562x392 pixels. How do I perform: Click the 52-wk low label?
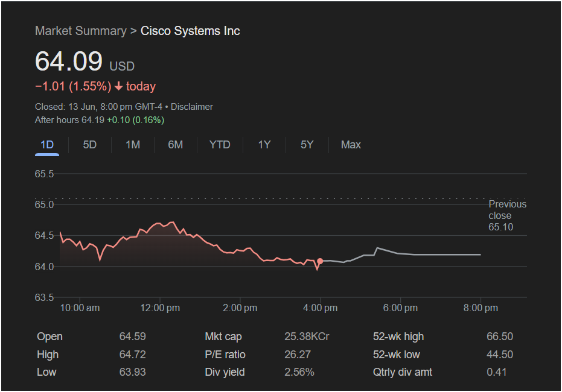(x=396, y=355)
